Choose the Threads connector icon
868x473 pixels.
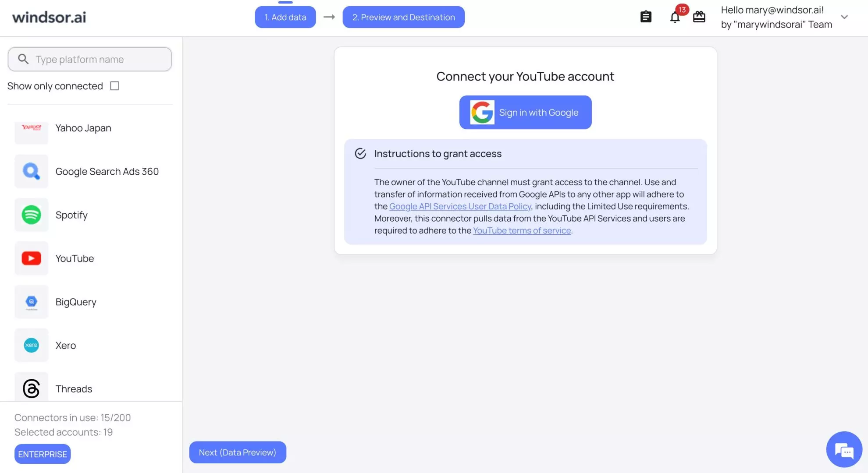(x=31, y=387)
